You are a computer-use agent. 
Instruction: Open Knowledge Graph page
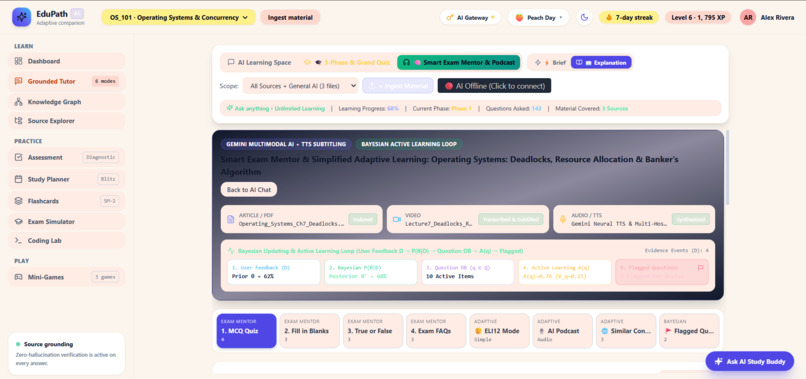[x=67, y=102]
